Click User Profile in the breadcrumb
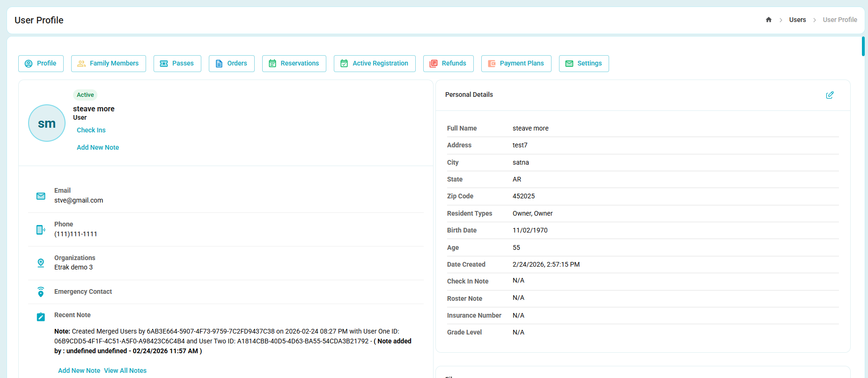The width and height of the screenshot is (868, 378). pos(840,20)
